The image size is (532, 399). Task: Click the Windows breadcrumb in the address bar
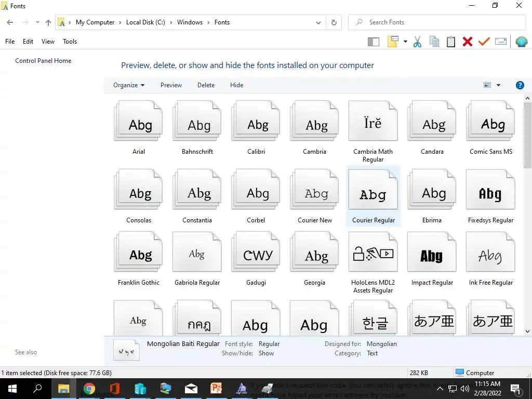coord(190,22)
